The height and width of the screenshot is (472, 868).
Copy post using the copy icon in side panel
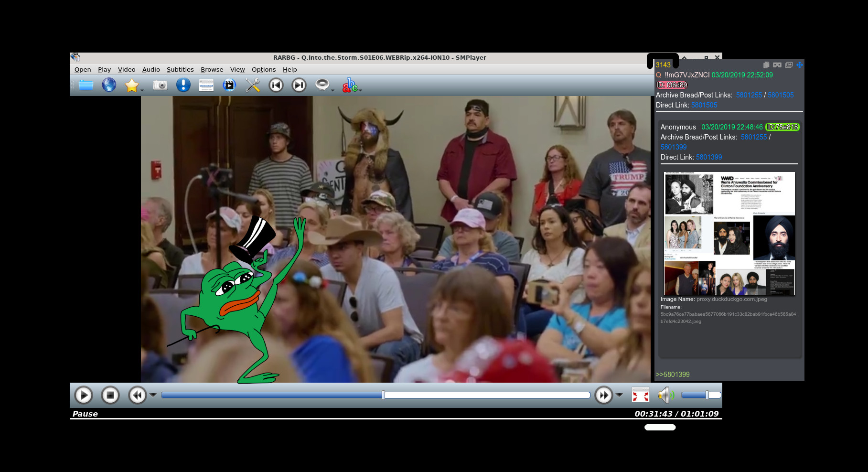[766, 65]
